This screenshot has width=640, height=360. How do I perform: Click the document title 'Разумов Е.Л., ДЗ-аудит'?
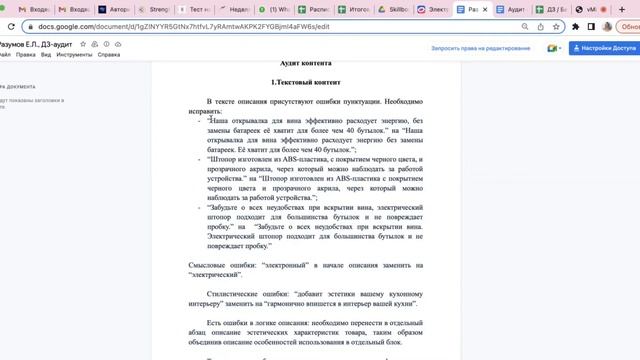[35, 44]
